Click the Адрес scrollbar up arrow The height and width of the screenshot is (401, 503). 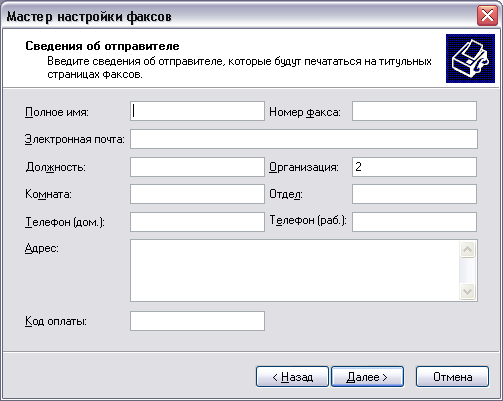pos(467,249)
